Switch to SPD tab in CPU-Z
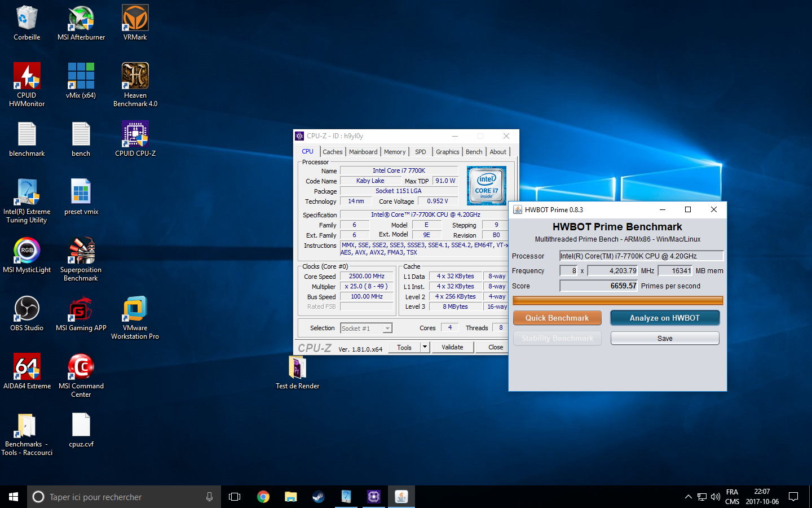This screenshot has width=812, height=508. coord(421,152)
